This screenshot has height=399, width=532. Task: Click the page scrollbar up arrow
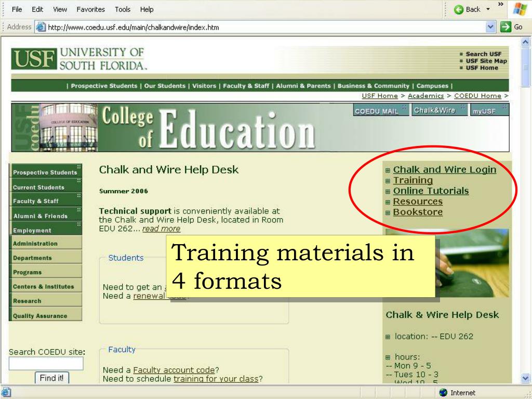(525, 42)
